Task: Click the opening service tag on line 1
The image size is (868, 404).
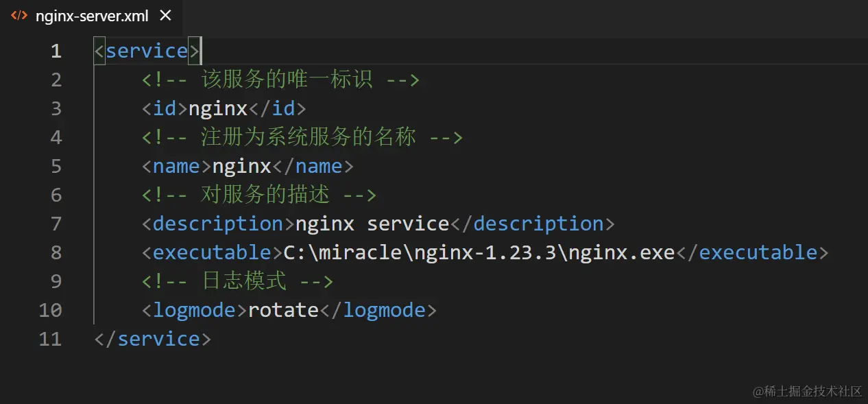Action: click(x=146, y=51)
